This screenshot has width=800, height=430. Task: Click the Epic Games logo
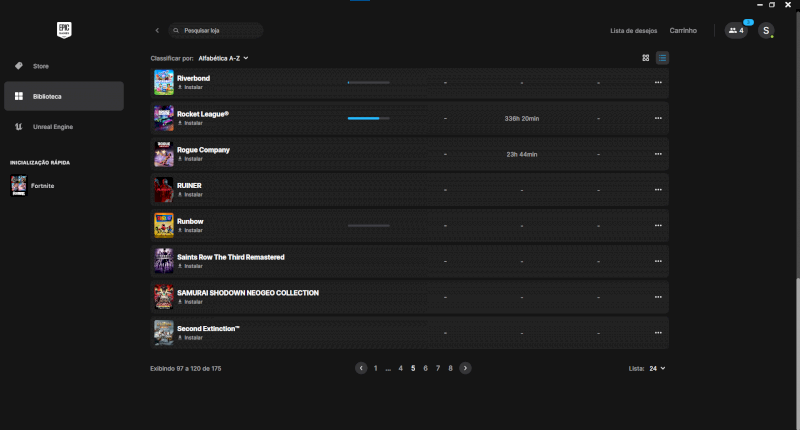coord(64,31)
